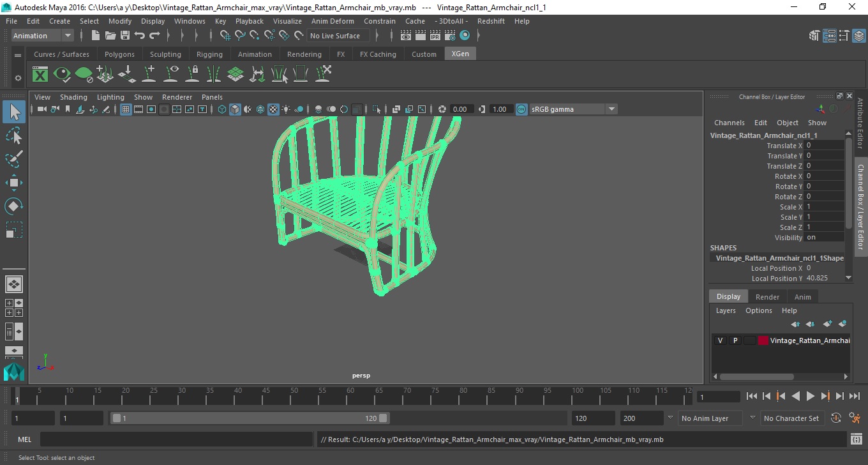Screen dimensions: 868x465
Task: Click the XGen clear preview leaf icon
Action: click(x=84, y=74)
